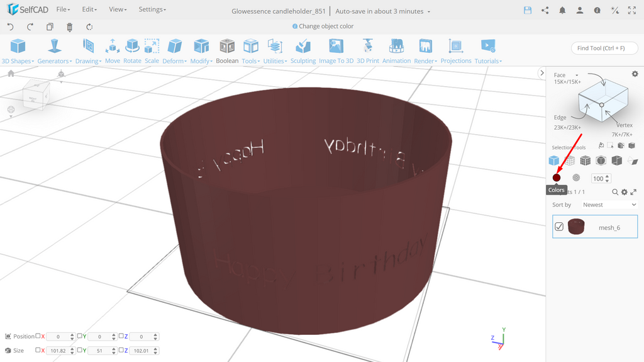Select the Sculpting tool
Image resolution: width=644 pixels, height=362 pixels.
303,52
